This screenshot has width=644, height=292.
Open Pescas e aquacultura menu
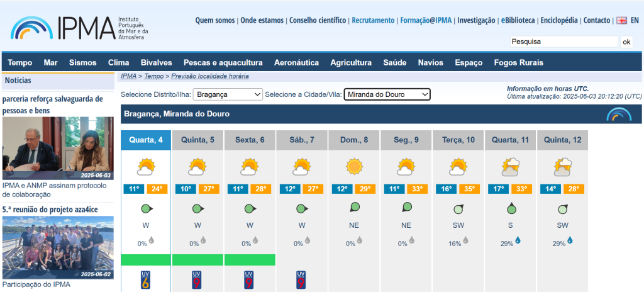tap(223, 62)
